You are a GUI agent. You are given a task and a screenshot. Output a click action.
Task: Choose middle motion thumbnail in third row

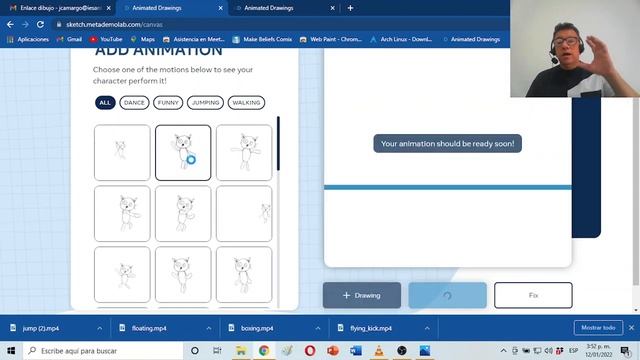[183, 274]
